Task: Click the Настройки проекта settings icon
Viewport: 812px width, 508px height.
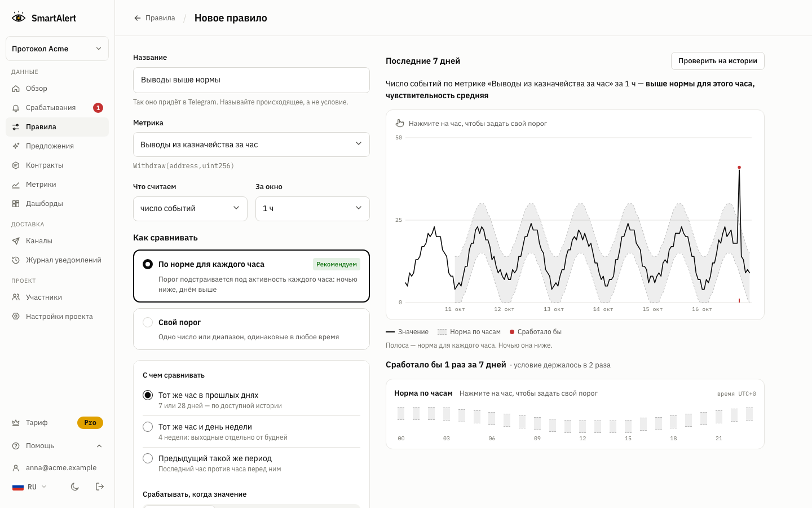Action: pyautogui.click(x=16, y=317)
